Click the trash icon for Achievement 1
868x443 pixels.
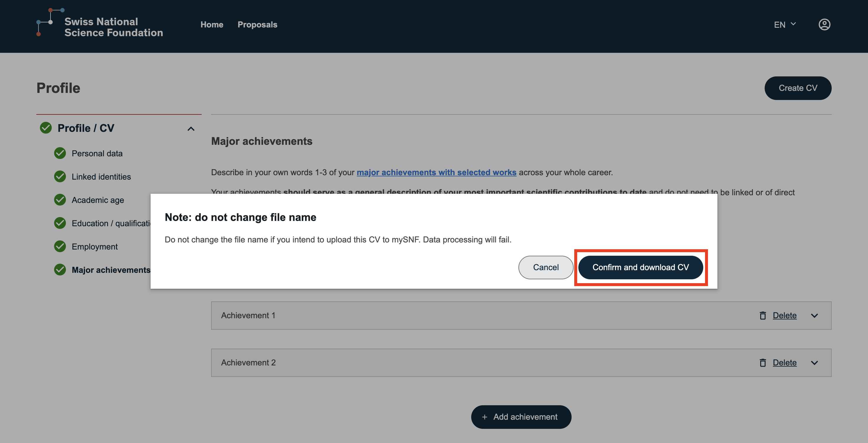point(763,315)
